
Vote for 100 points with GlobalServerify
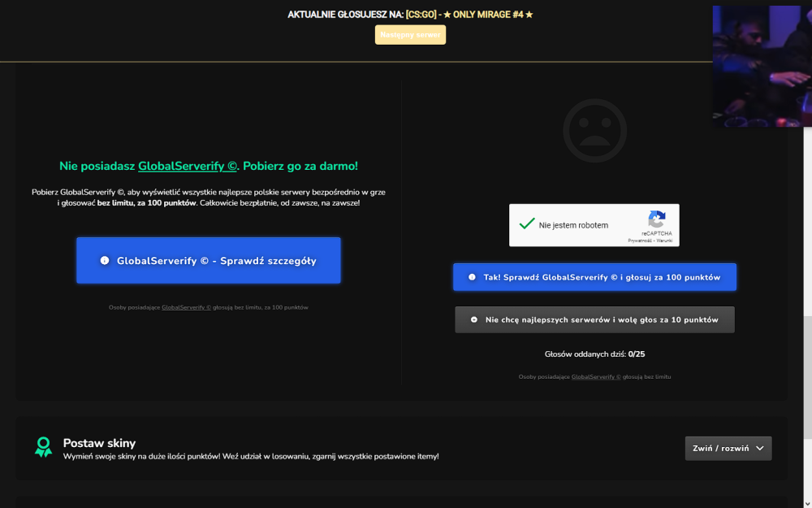[x=594, y=277]
